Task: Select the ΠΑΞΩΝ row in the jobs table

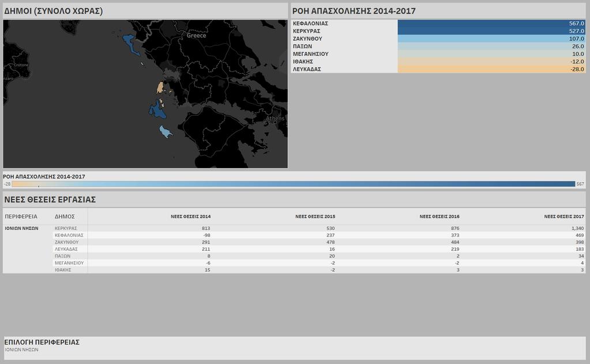Action: click(x=319, y=256)
